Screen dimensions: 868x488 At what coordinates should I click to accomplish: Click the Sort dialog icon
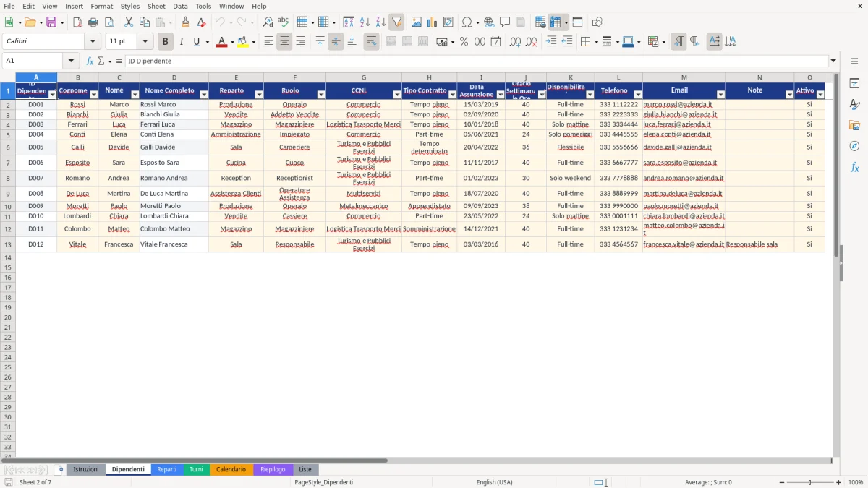click(349, 22)
